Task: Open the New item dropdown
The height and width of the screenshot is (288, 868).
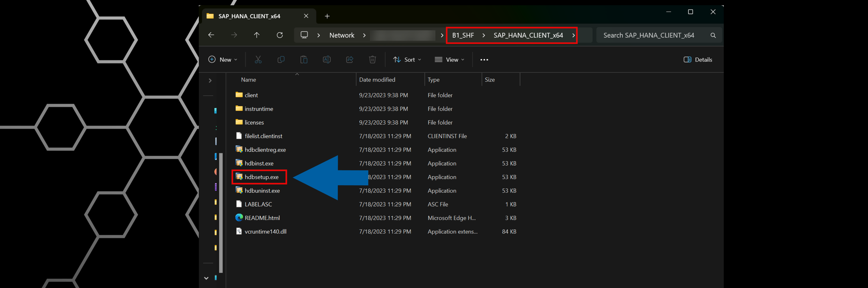Action: (x=223, y=60)
